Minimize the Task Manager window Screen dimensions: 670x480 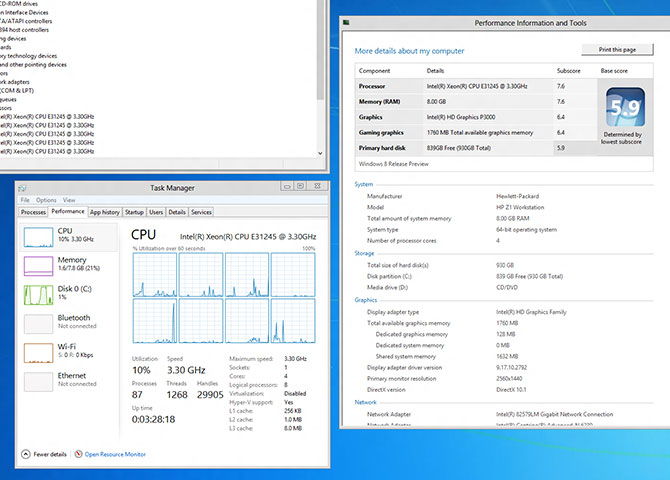pyautogui.click(x=287, y=186)
